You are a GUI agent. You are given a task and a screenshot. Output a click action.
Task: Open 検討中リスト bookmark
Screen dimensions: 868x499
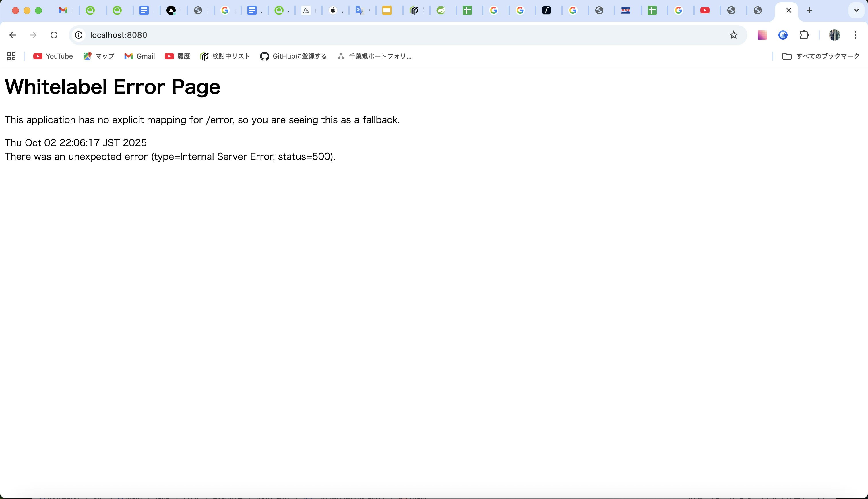[x=225, y=56]
